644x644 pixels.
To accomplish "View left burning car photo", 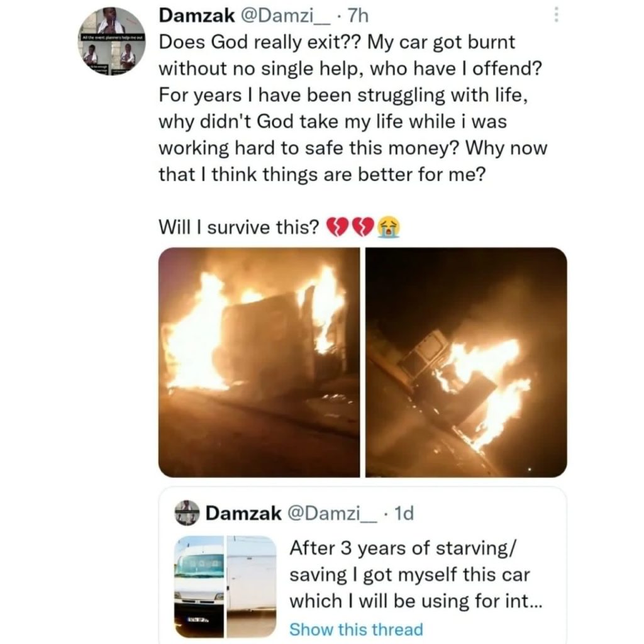I will [x=259, y=362].
